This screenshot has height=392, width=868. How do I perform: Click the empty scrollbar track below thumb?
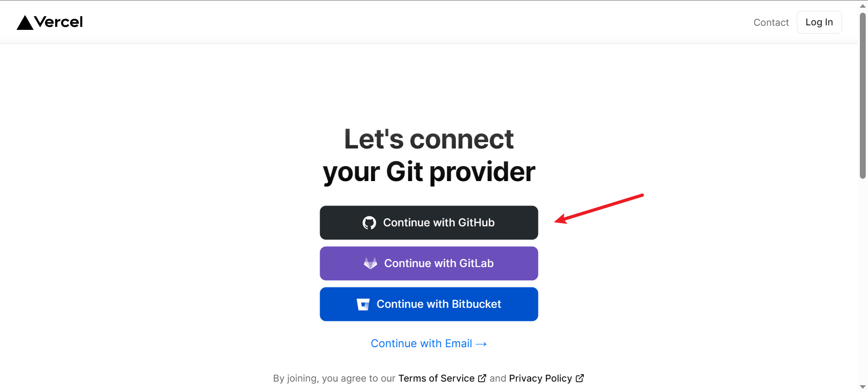pyautogui.click(x=863, y=281)
